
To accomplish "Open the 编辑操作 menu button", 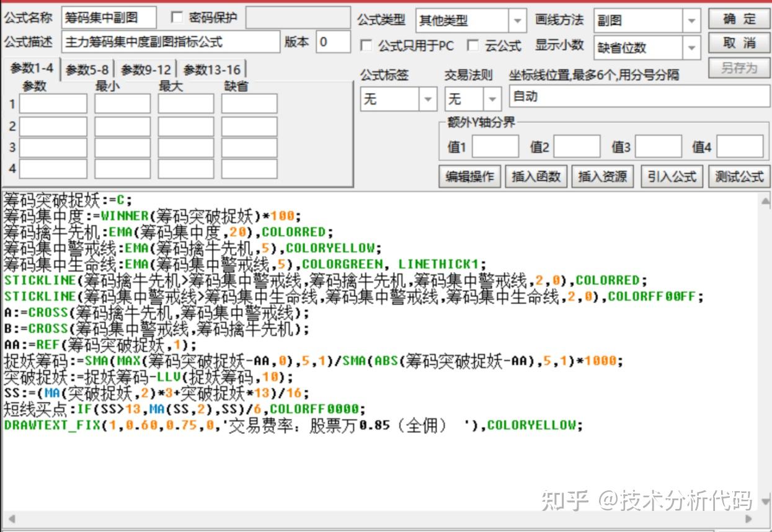I will [x=469, y=177].
